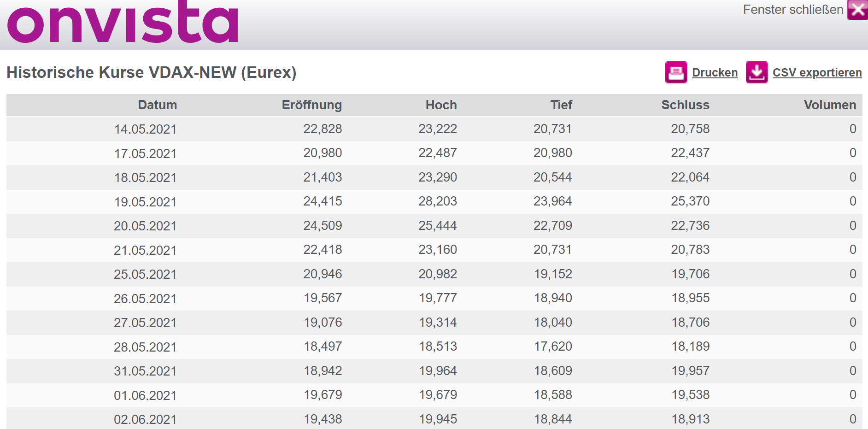Click the onvista logo
Viewport: 868px width, 429px height.
pos(123,22)
